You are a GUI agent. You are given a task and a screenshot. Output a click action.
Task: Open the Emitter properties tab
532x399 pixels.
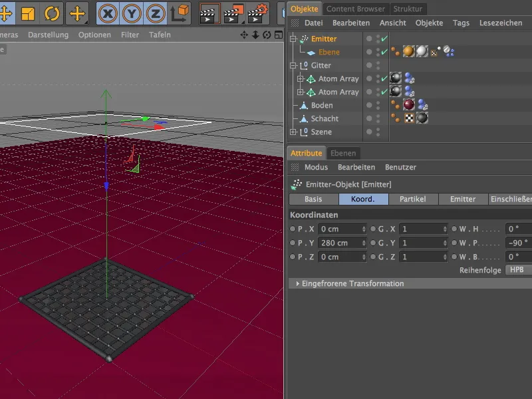[x=463, y=199]
